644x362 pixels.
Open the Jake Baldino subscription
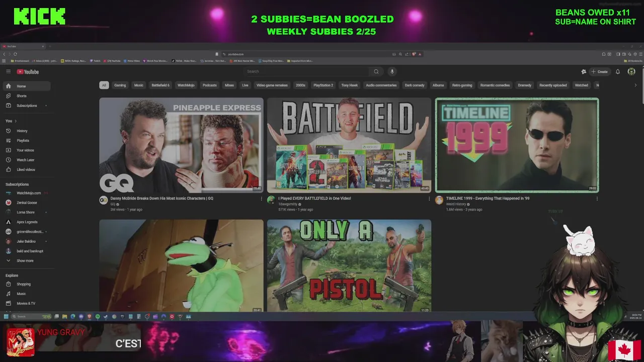(26, 241)
